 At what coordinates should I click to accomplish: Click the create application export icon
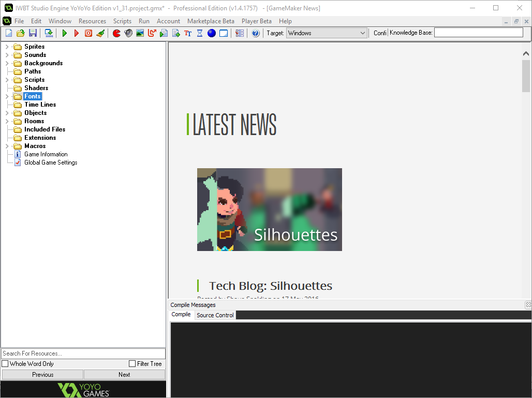point(49,33)
